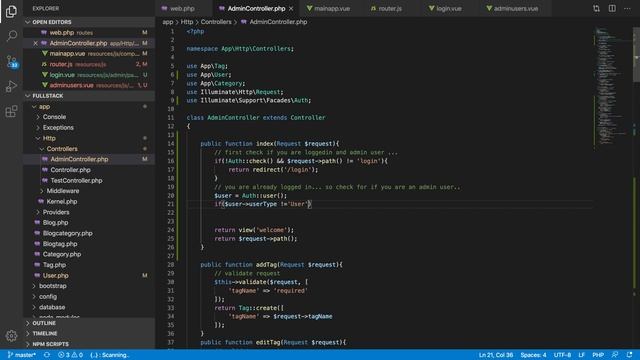Open adminusers.vue in Open Editors list
The height and width of the screenshot is (360, 640).
point(89,86)
